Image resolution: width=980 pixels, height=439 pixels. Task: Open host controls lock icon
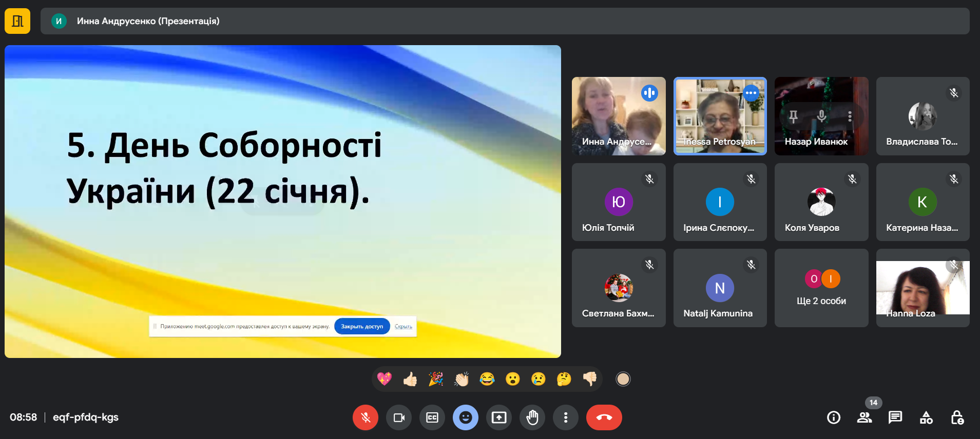pos(957,417)
